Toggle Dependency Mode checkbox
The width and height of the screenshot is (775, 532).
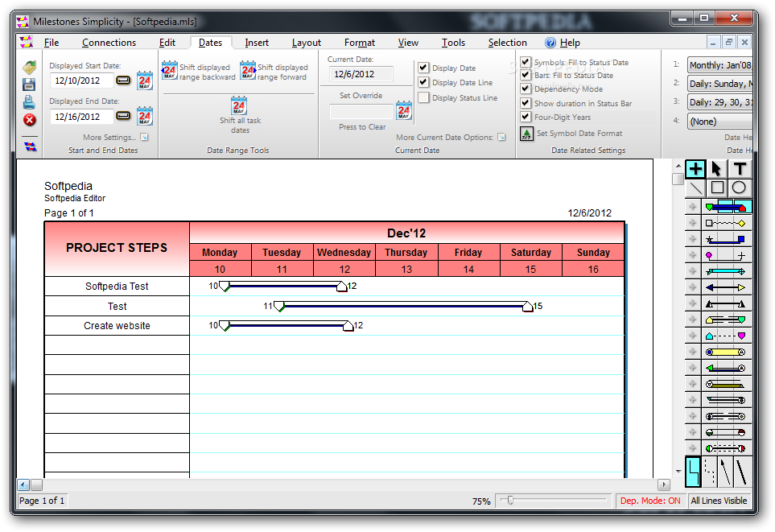point(526,89)
